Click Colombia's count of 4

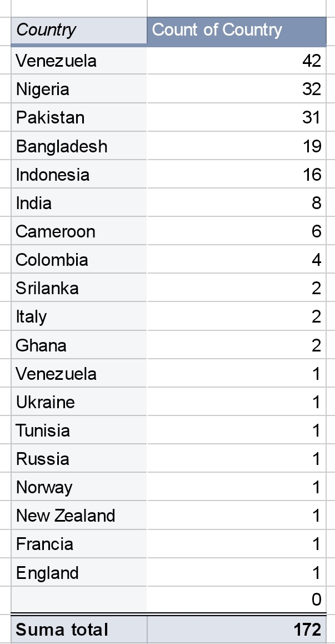[x=237, y=260]
